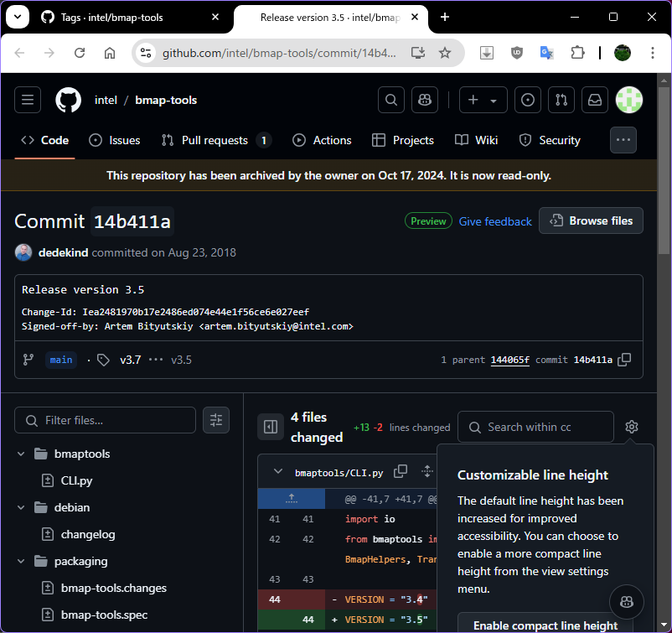672x633 pixels.
Task: Open the Copilot chat icon
Action: (425, 100)
